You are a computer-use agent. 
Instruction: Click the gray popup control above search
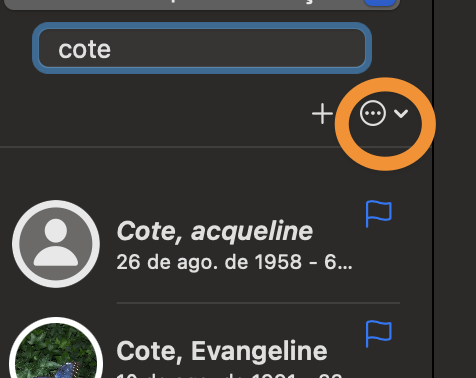click(x=202, y=4)
